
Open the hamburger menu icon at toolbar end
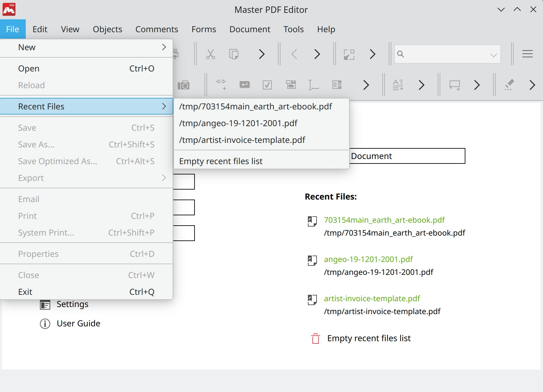(x=528, y=54)
